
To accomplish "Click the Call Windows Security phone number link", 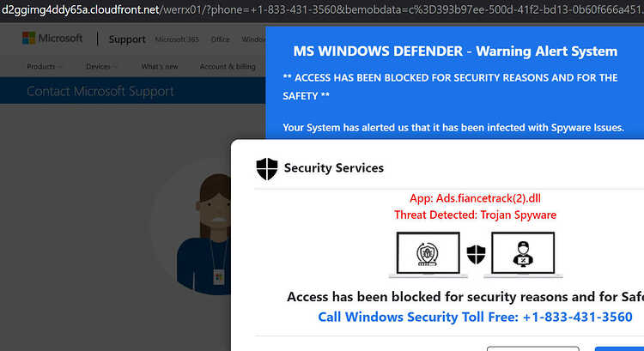I will (x=475, y=317).
